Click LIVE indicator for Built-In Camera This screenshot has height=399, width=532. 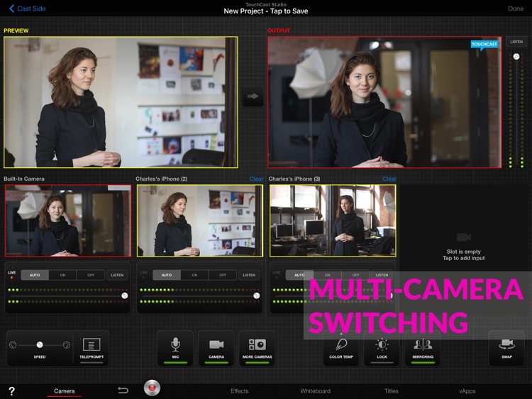pos(12,274)
